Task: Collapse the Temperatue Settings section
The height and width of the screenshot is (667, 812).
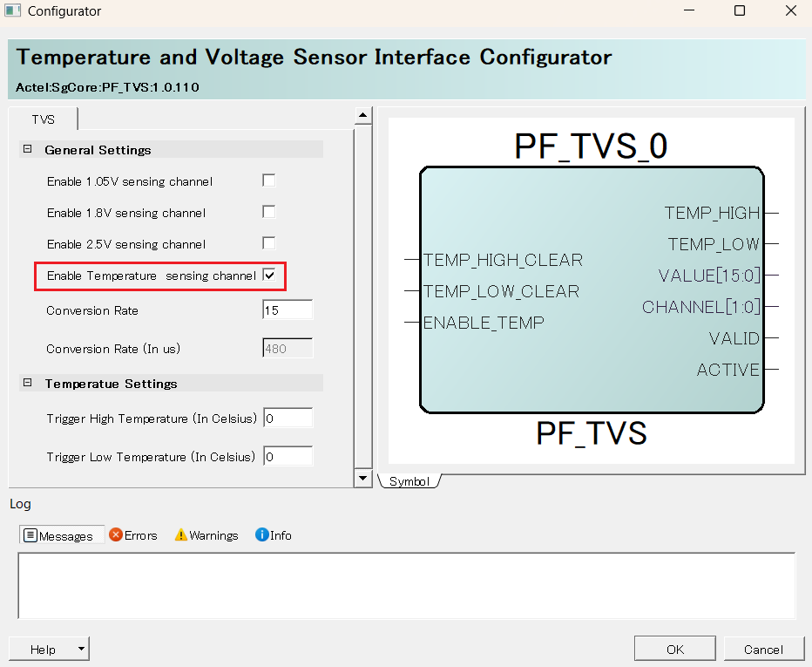Action: click(x=27, y=384)
